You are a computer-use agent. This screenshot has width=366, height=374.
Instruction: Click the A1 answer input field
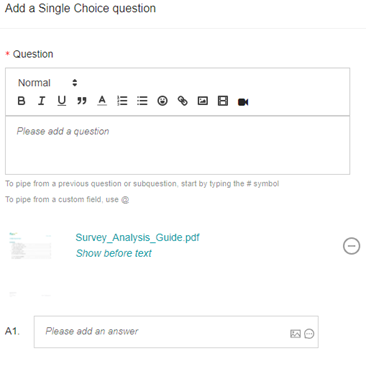176,332
